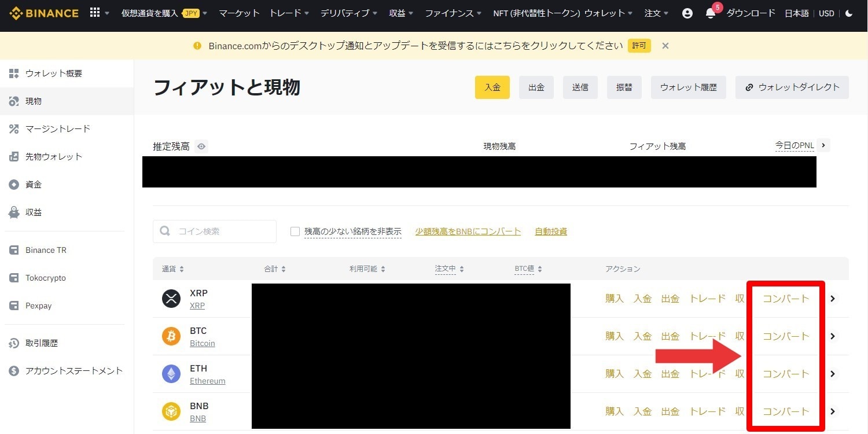Open the apps grid menu icon

click(x=95, y=12)
